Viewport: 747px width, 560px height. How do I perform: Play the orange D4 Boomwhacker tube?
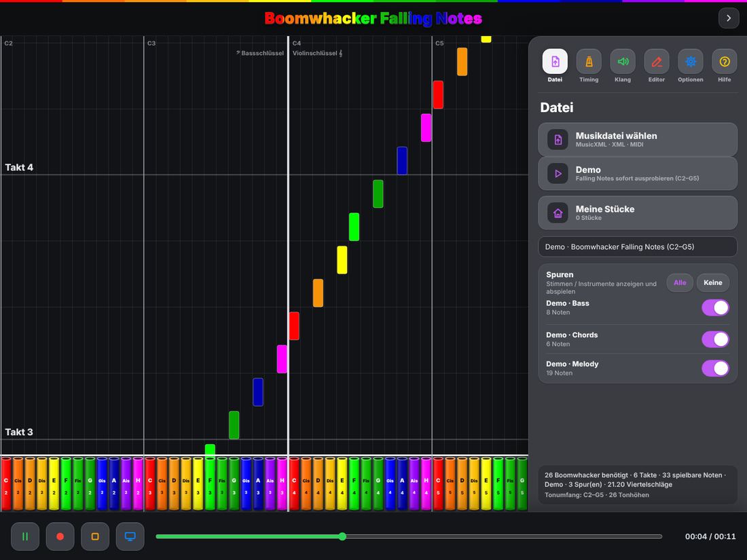pos(318,483)
